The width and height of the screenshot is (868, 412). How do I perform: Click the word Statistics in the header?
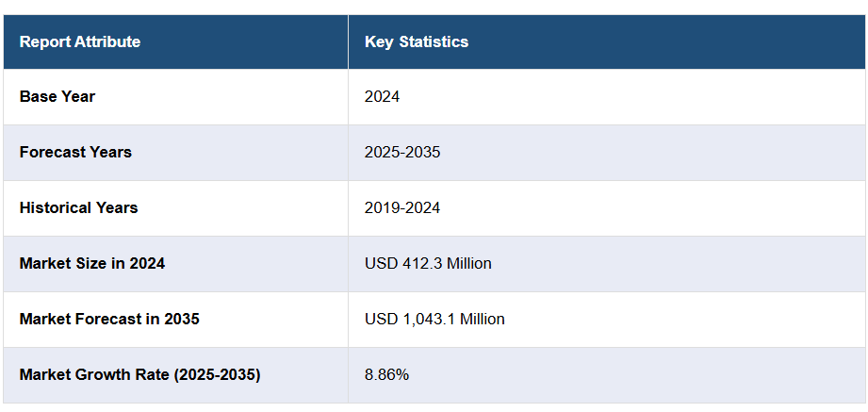pos(434,41)
